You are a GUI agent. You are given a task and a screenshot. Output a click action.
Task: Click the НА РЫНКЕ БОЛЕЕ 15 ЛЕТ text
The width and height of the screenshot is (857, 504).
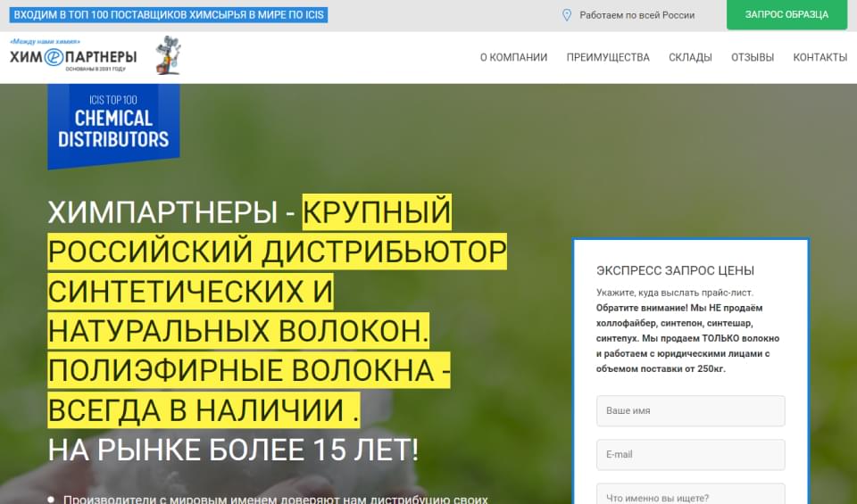[233, 450]
